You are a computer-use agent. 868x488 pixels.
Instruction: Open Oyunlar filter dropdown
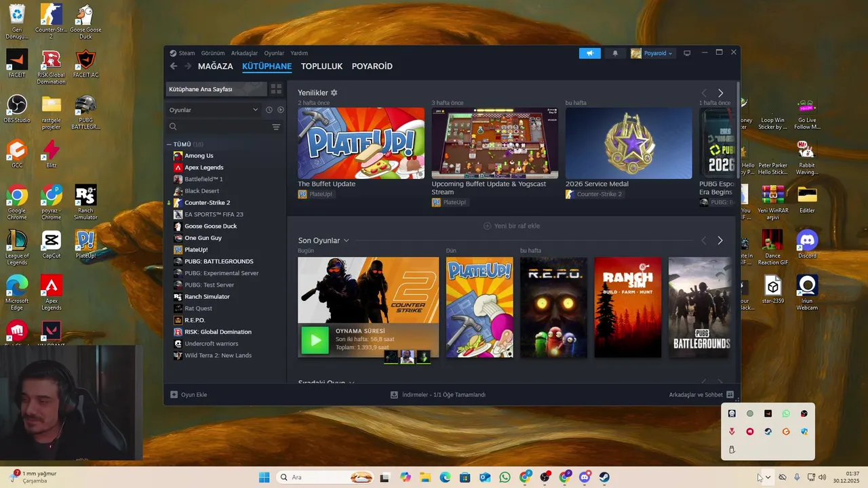tap(214, 110)
